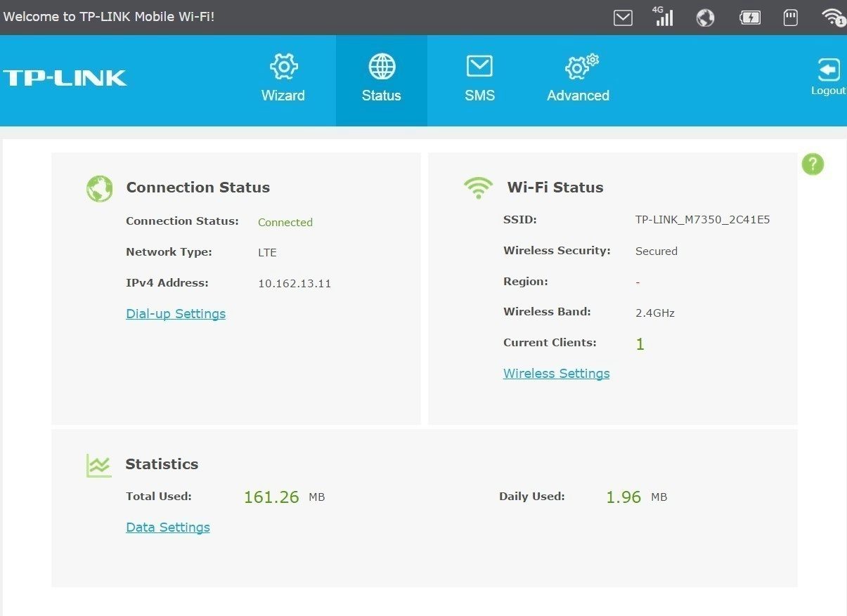Image resolution: width=847 pixels, height=616 pixels.
Task: Click the Wi-Fi clients icon in top bar
Action: 834,17
